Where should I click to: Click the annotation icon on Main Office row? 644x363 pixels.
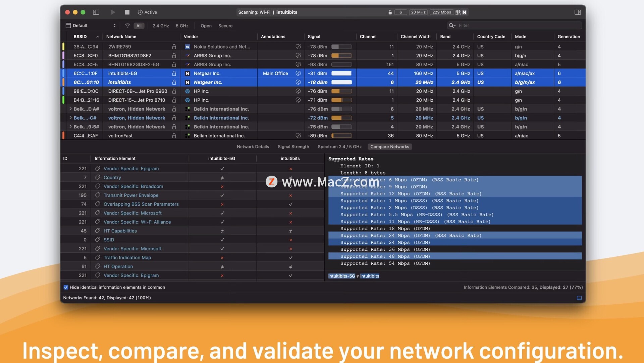pyautogui.click(x=298, y=73)
